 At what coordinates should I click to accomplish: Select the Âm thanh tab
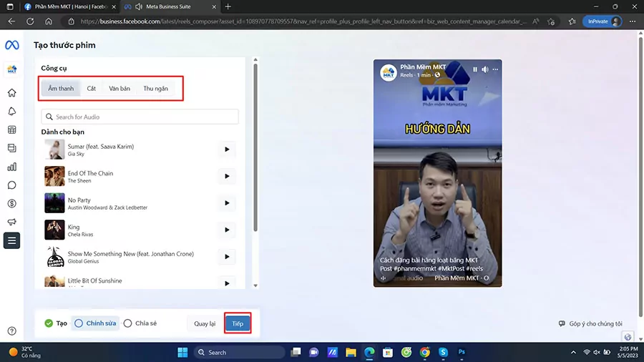tap(61, 88)
